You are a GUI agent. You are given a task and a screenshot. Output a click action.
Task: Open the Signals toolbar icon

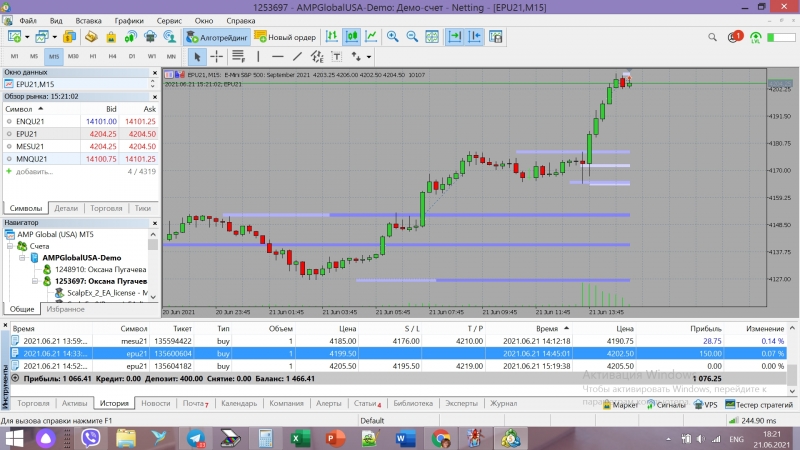131,37
